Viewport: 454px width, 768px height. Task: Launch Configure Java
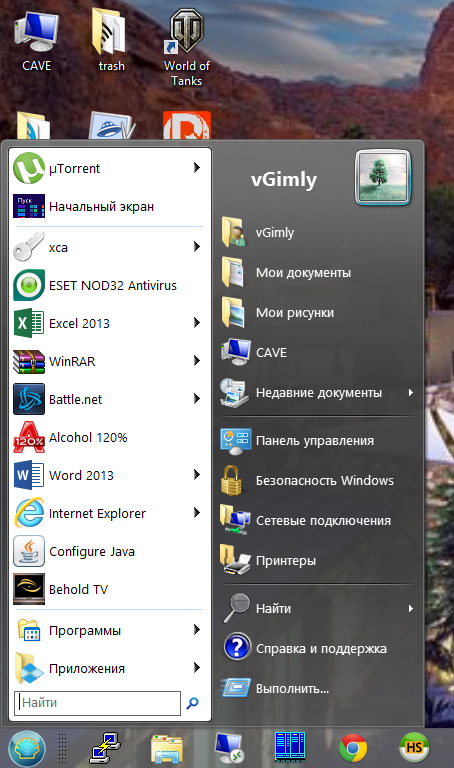[x=108, y=552]
